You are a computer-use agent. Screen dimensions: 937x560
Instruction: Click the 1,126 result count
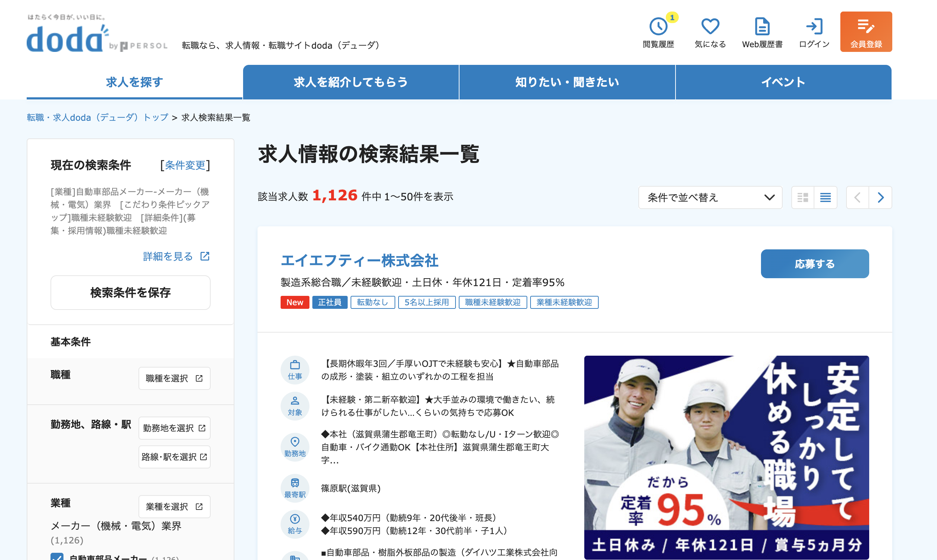[335, 195]
